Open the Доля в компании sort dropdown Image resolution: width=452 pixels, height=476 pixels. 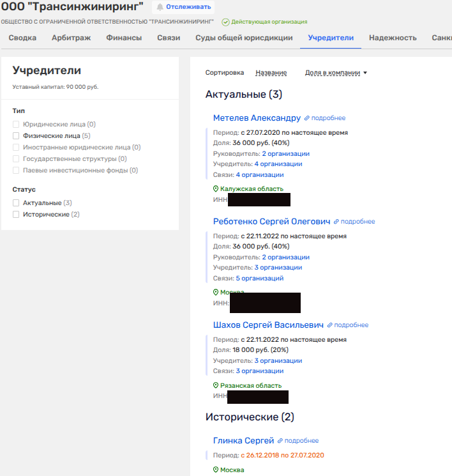pos(336,73)
